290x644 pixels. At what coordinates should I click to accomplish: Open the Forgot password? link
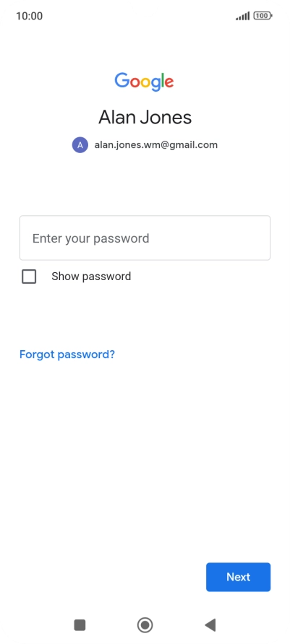tap(67, 354)
